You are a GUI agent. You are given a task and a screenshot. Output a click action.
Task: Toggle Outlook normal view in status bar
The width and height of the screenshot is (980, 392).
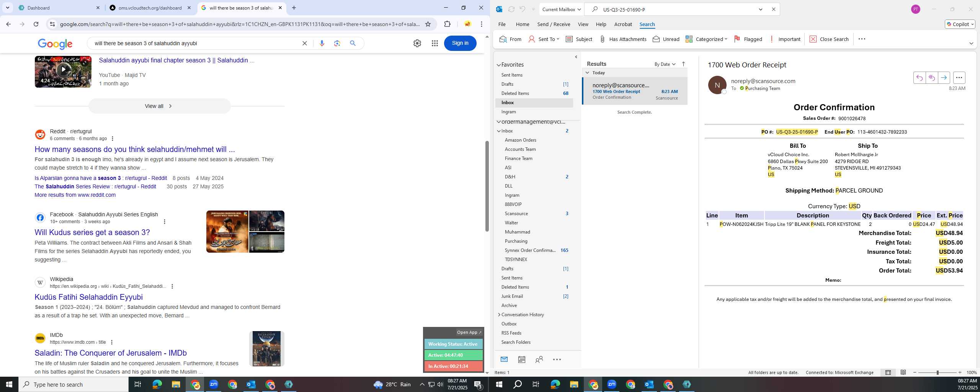(888, 372)
